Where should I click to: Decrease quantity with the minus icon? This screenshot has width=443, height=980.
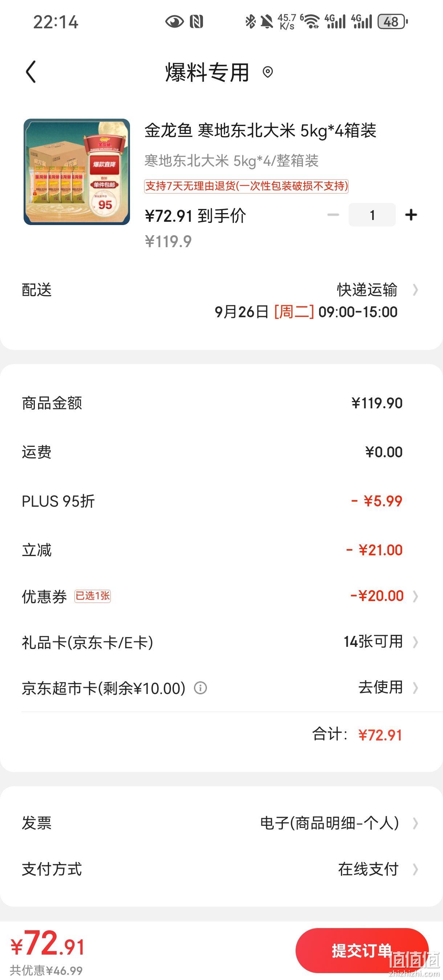333,215
